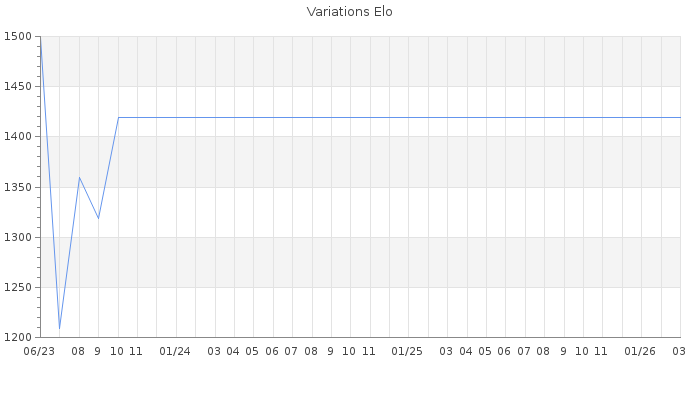Click the 1300 y-axis label

click(18, 237)
